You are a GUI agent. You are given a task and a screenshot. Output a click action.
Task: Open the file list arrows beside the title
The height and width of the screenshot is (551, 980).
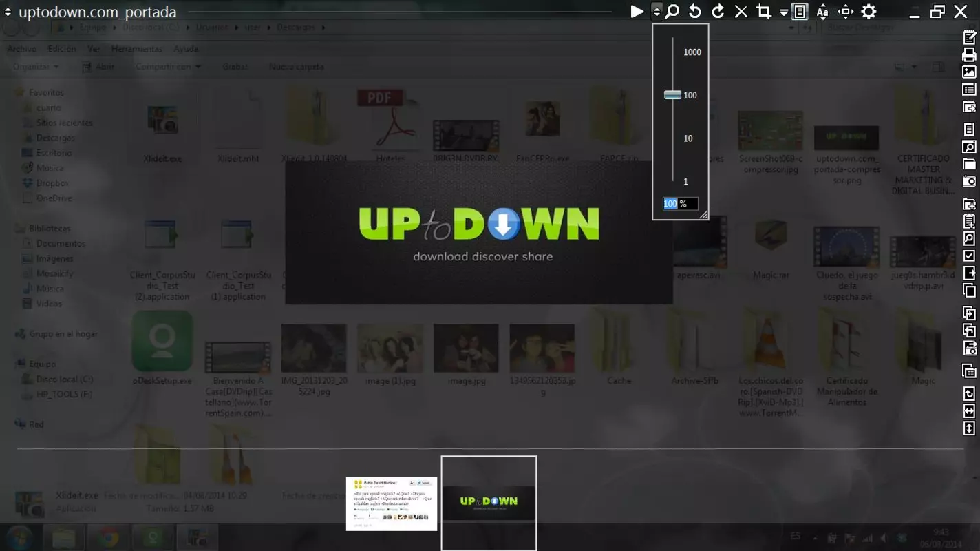click(8, 12)
